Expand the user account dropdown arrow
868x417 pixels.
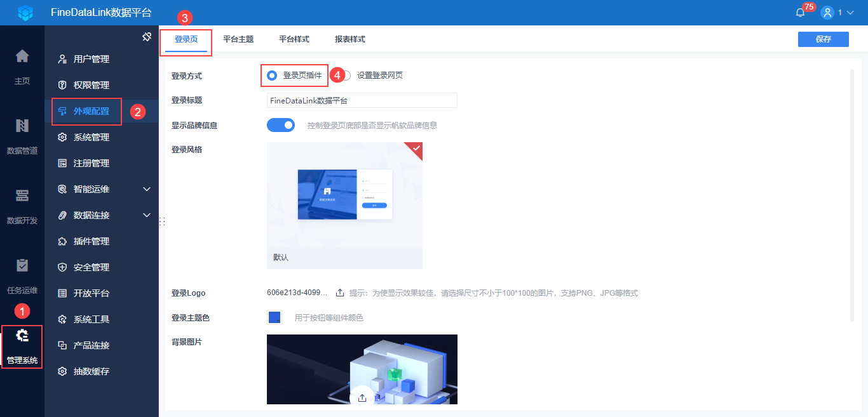(850, 13)
